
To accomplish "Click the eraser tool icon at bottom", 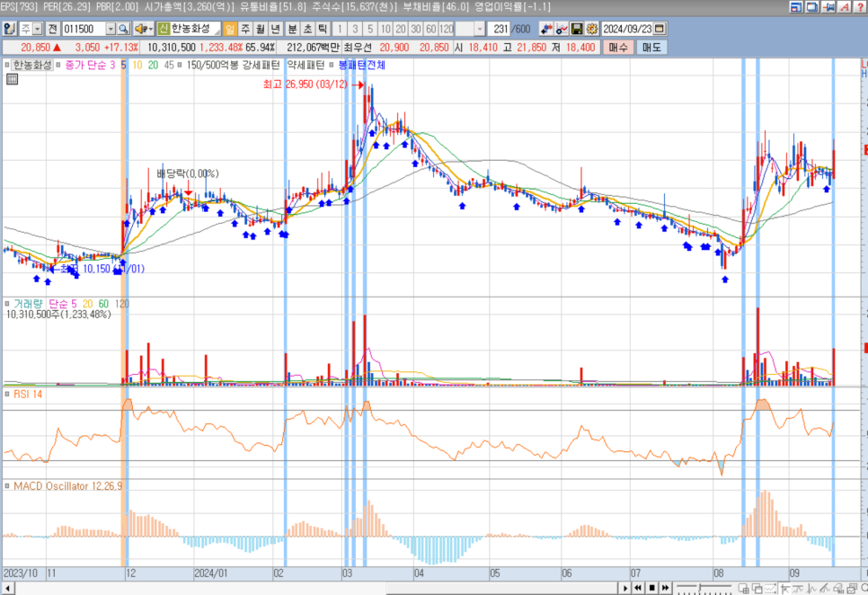I will pos(838,589).
